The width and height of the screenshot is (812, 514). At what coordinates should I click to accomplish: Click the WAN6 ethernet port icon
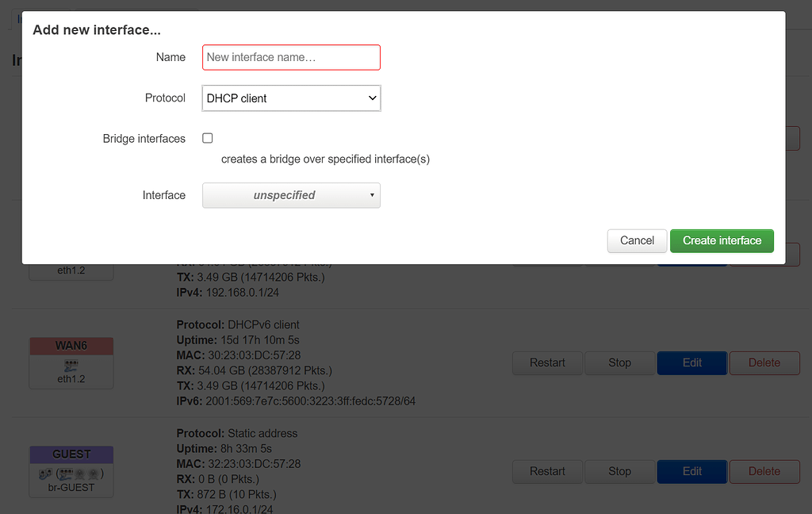[71, 365]
